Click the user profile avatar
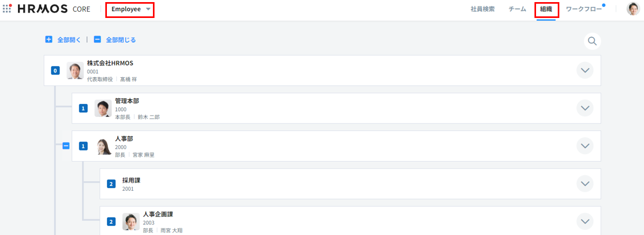Screen dimensions: 644x235 coord(633,9)
